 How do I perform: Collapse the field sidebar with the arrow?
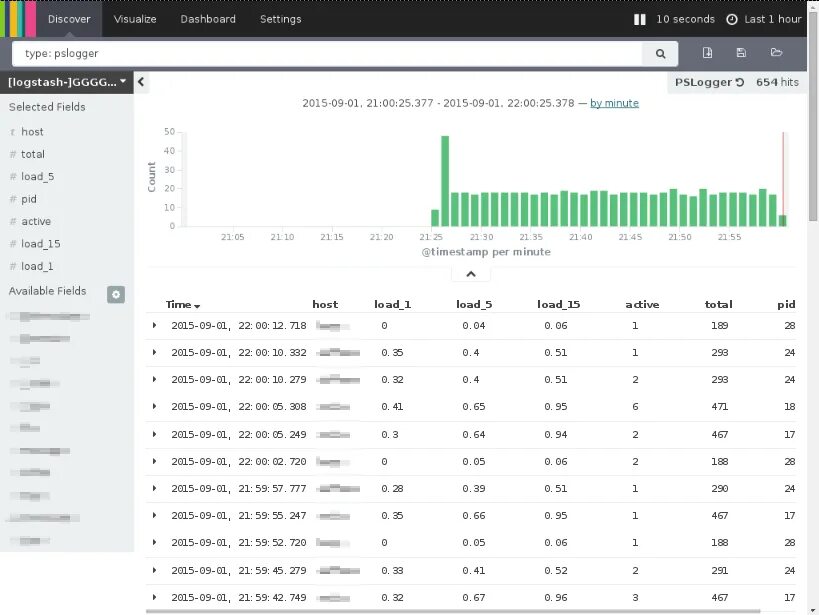pyautogui.click(x=141, y=82)
